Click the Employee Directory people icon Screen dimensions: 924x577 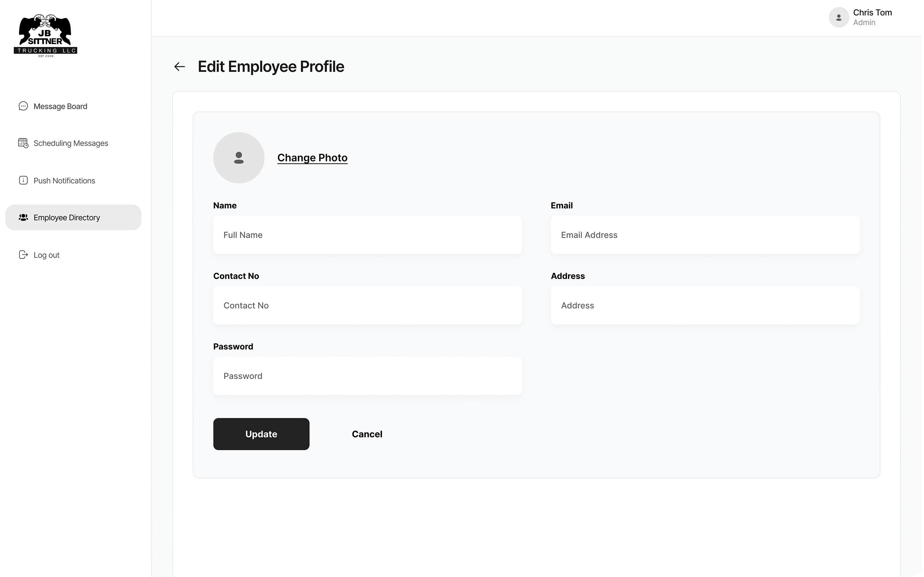tap(23, 217)
